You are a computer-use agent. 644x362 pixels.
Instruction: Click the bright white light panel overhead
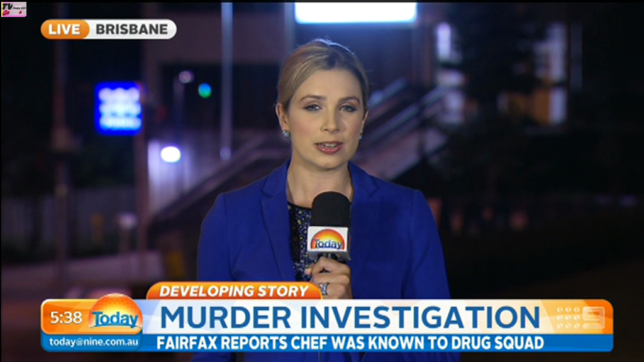click(355, 13)
